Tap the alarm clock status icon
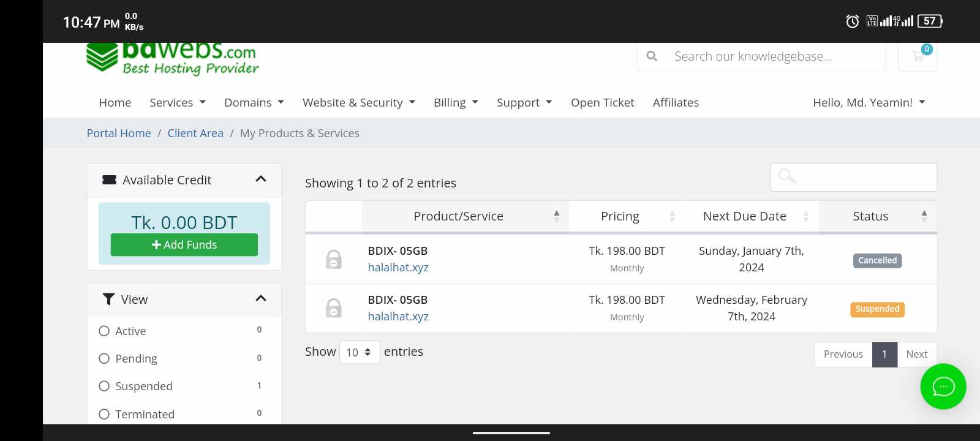Image resolution: width=980 pixels, height=441 pixels. (852, 21)
